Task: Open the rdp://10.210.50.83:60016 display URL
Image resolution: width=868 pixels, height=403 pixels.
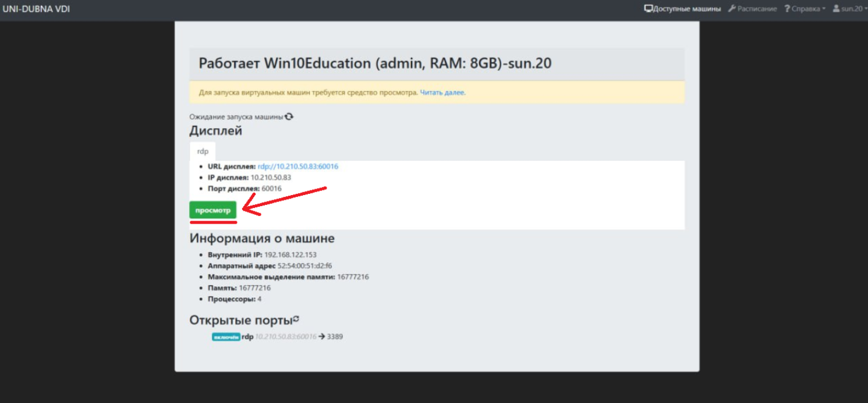Action: pyautogui.click(x=297, y=167)
